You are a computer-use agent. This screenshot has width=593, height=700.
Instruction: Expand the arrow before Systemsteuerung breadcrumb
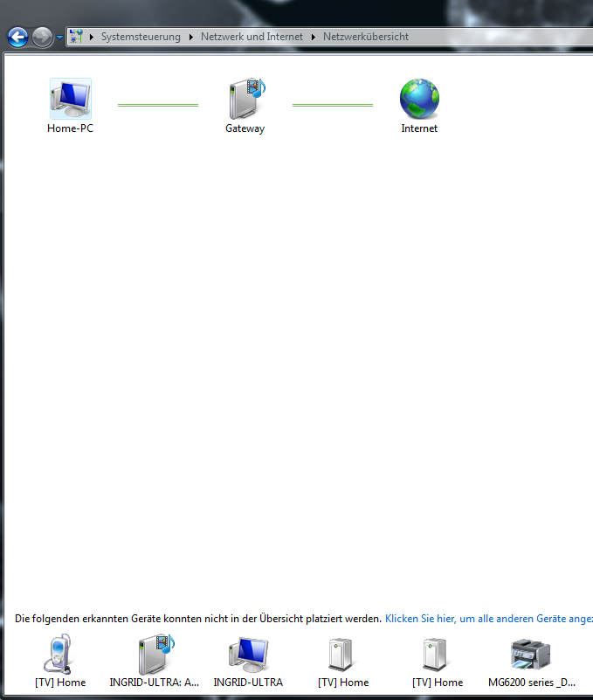pyautogui.click(x=92, y=37)
